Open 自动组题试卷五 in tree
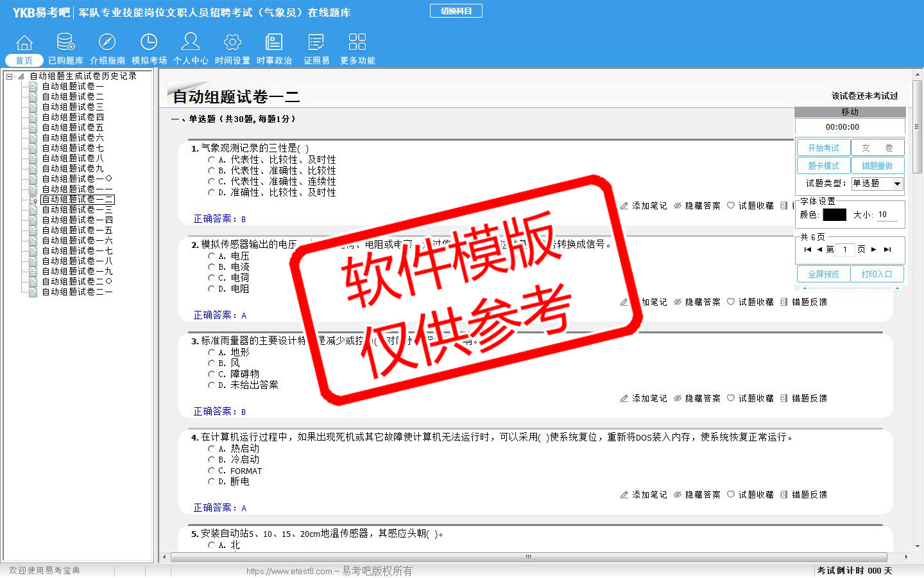Viewport: 924px width, 578px height. tap(73, 127)
